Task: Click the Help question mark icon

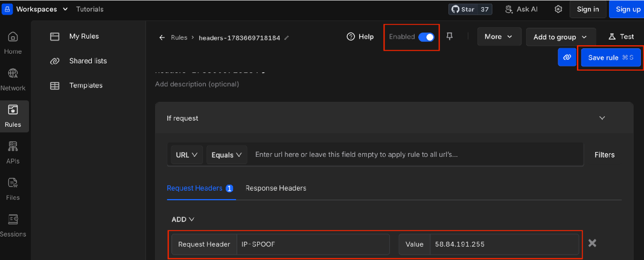Action: pos(350,37)
